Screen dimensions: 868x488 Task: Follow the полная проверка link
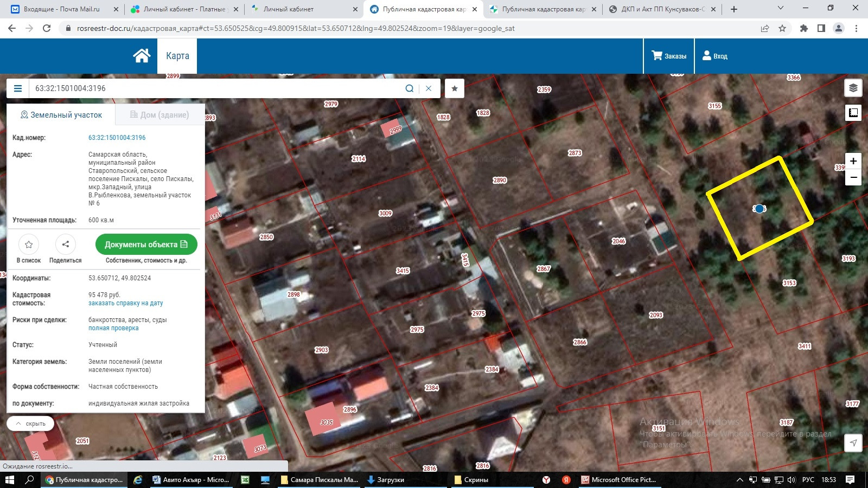113,328
